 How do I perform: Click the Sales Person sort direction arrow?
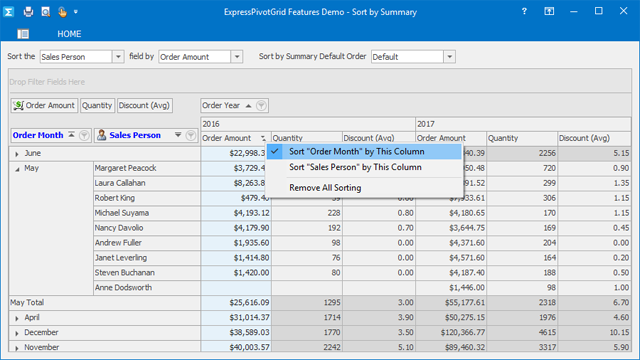pos(178,135)
